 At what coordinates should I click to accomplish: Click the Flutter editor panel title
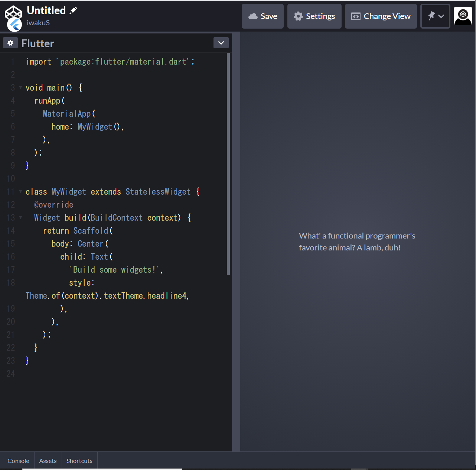click(38, 43)
